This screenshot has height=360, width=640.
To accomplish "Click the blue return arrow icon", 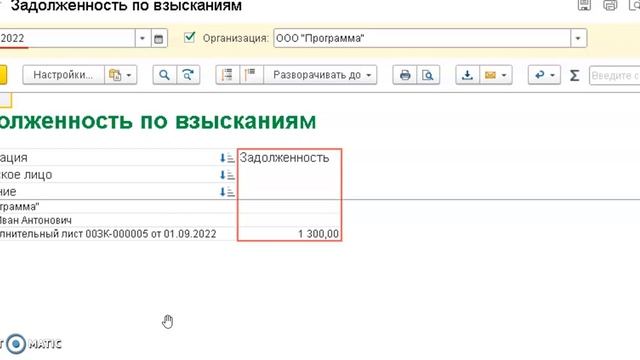I will (540, 75).
